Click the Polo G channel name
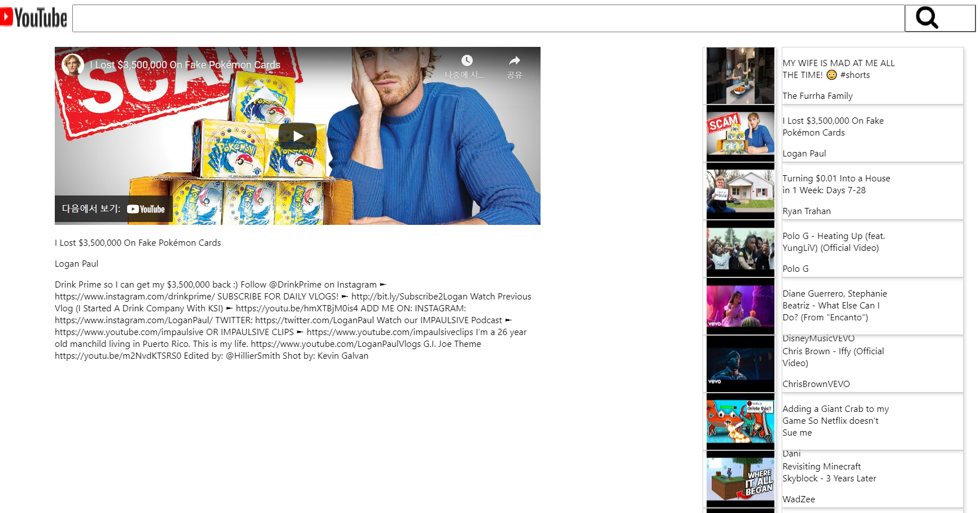 tap(795, 269)
